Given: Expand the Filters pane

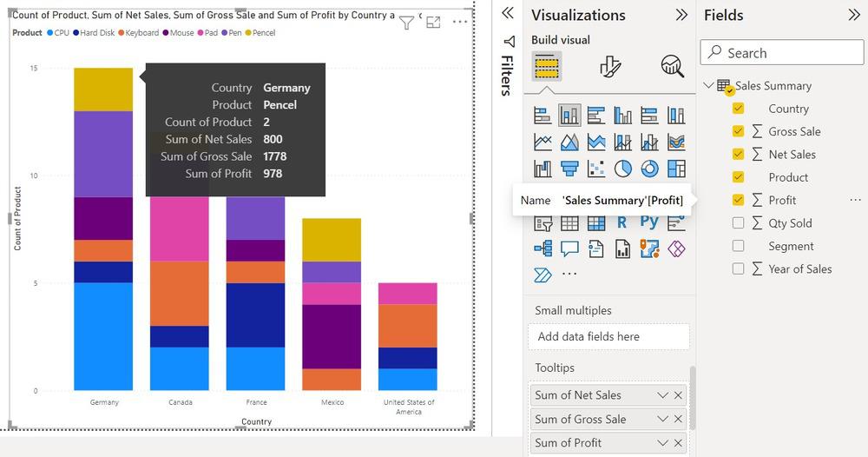Looking at the screenshot, I should coord(508,13).
